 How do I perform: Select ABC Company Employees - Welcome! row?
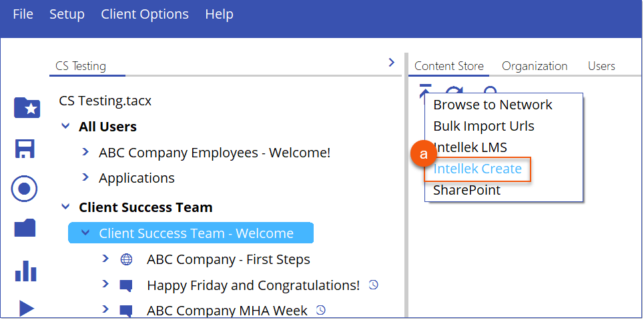click(x=214, y=153)
